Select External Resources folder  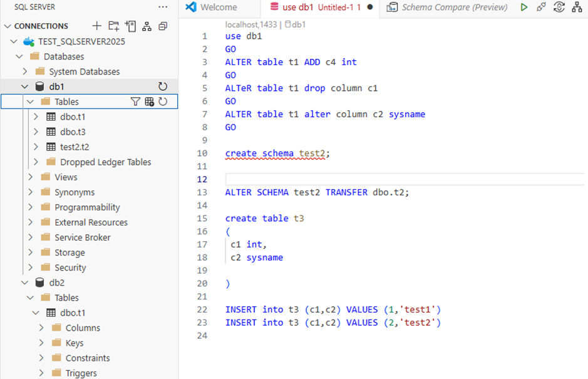point(91,222)
